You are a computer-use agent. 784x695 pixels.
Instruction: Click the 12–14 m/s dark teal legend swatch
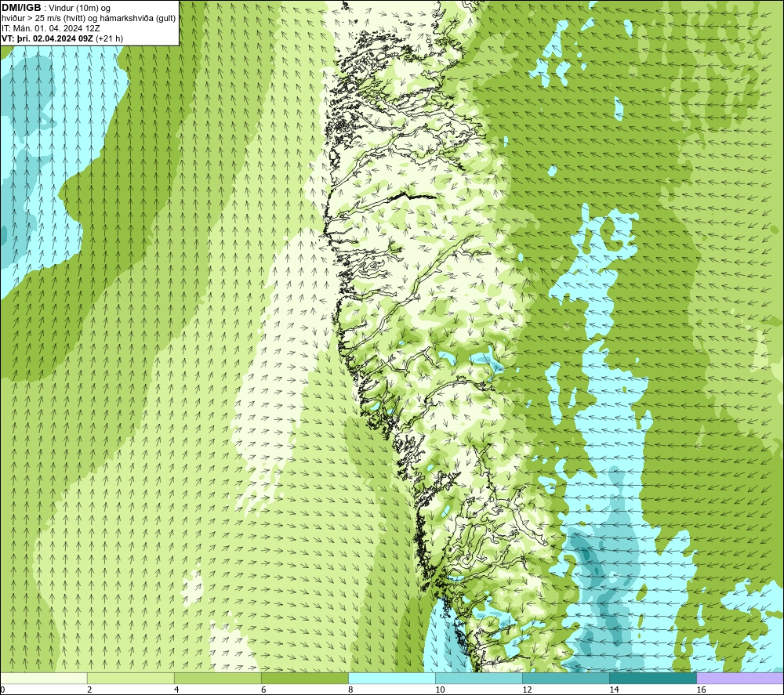point(565,678)
